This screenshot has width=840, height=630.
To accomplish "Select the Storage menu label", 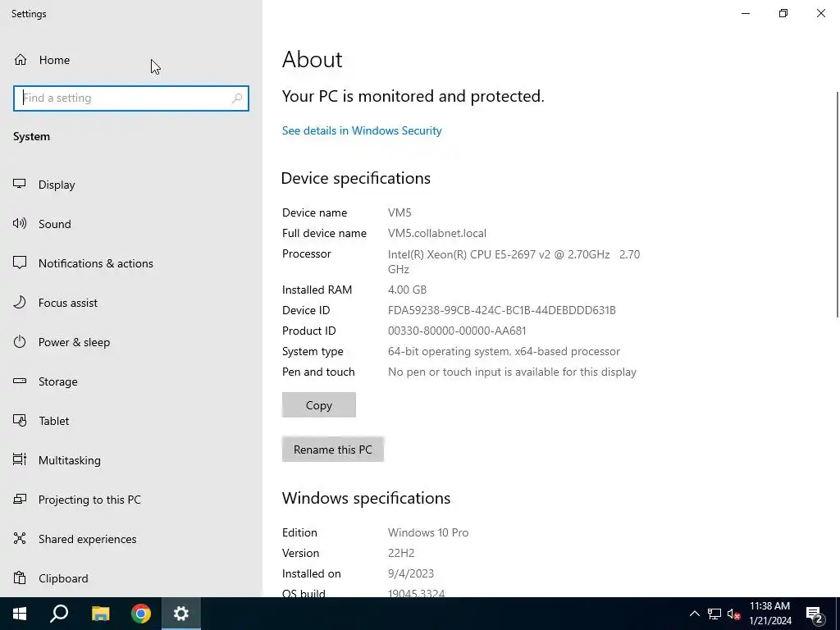I will [58, 381].
